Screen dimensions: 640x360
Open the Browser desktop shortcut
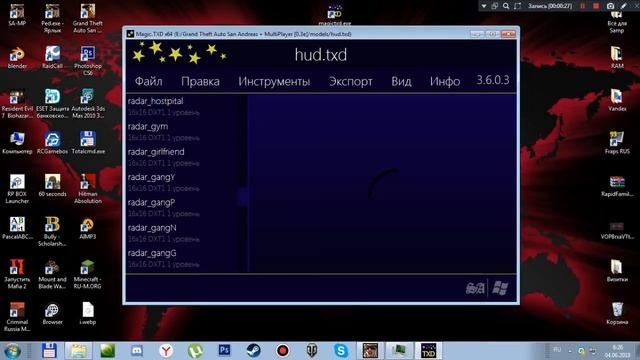tap(52, 314)
